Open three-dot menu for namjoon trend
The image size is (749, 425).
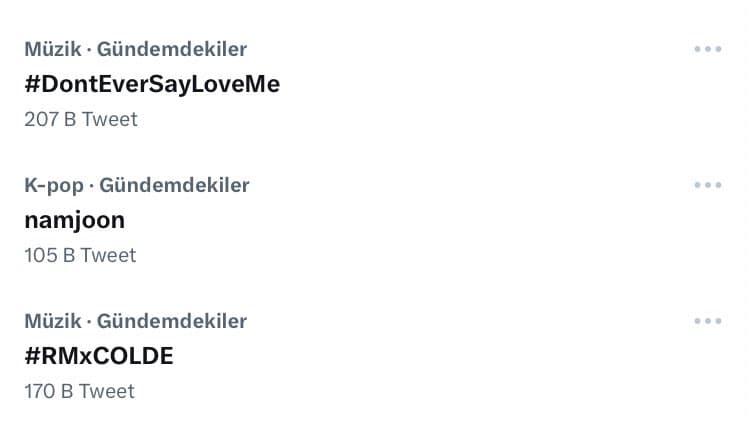707,185
